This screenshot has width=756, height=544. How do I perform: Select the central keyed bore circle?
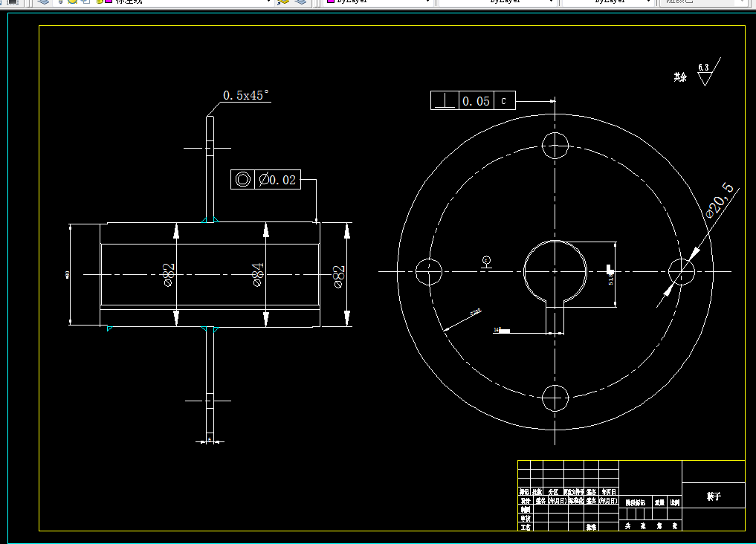pyautogui.click(x=555, y=271)
